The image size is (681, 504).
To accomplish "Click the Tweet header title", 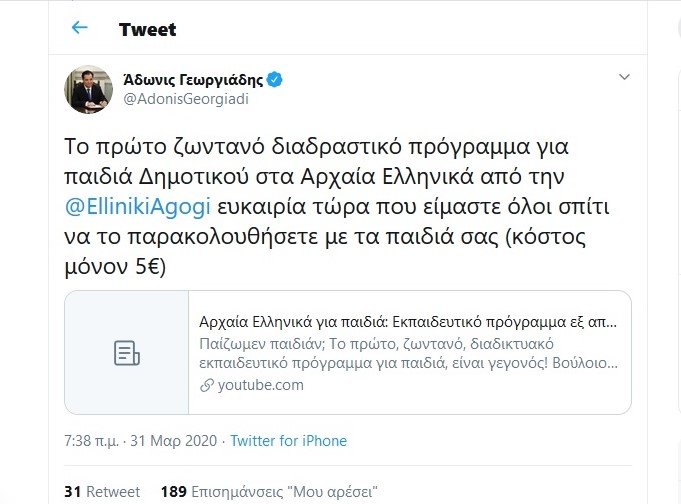I will point(147,29).
